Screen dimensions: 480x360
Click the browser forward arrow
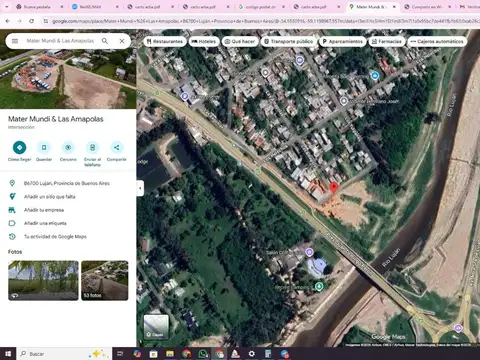[19, 21]
